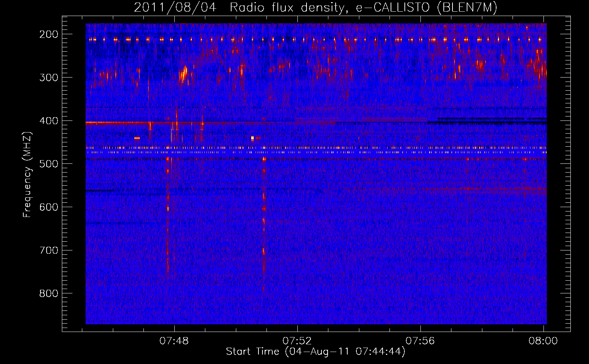Click the 300 frequency tick label
Viewport: 589px width, 364px height.
(x=49, y=78)
